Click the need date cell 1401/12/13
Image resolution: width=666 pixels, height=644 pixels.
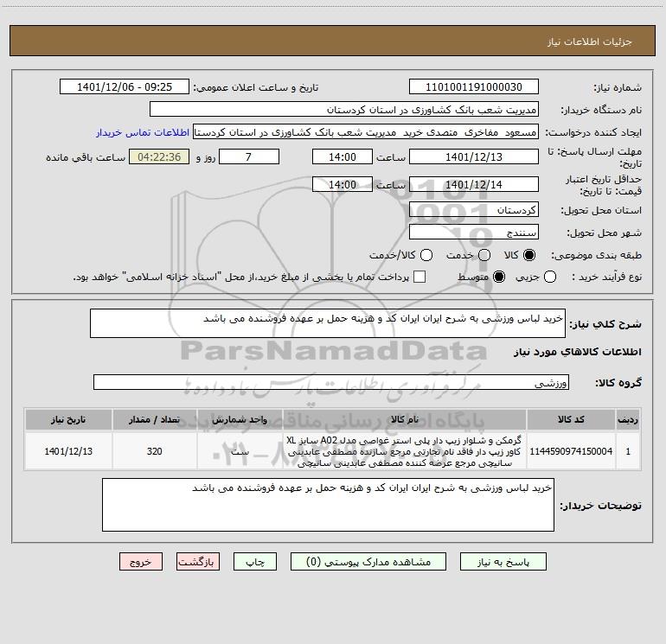pyautogui.click(x=68, y=451)
